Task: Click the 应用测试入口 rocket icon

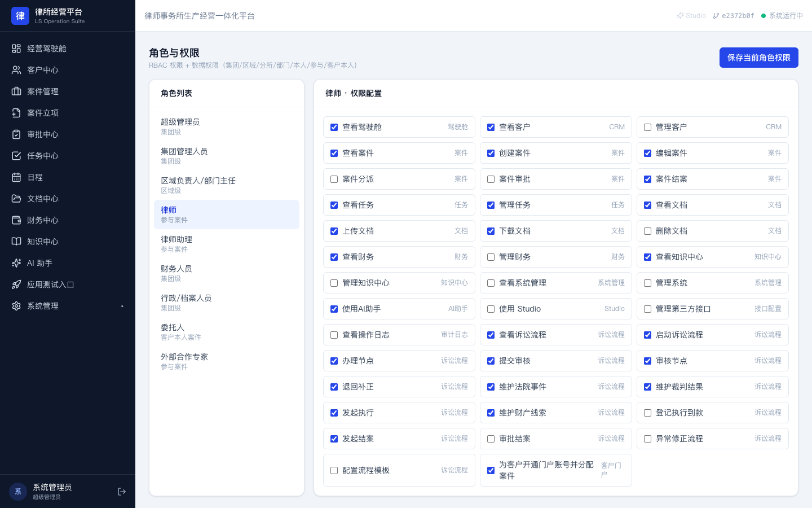Action: [16, 284]
